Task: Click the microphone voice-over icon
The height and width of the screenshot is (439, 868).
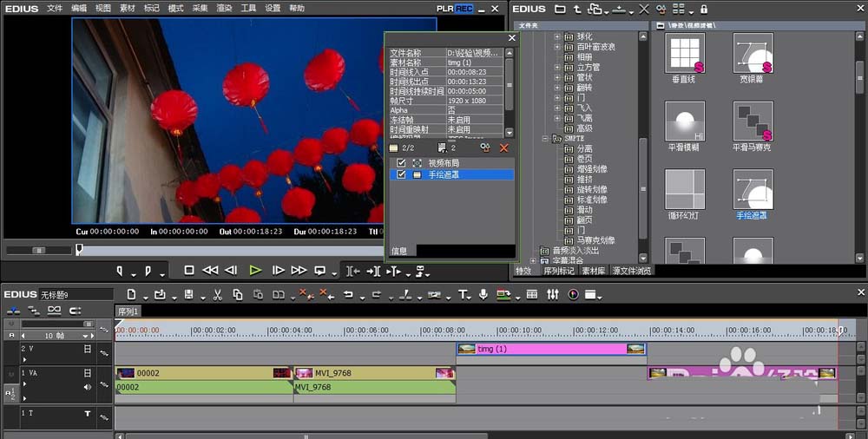Action: point(483,294)
